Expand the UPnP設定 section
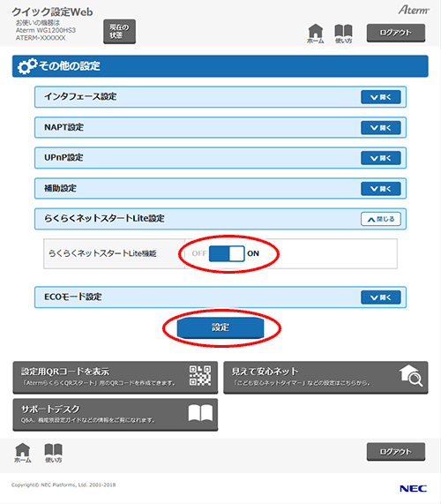The image size is (441, 504). tap(381, 158)
